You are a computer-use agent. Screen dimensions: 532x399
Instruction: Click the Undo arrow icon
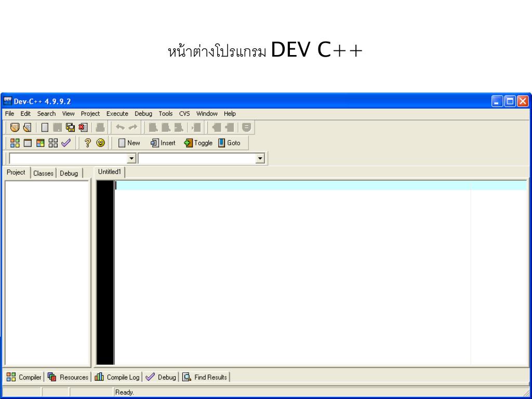point(120,128)
